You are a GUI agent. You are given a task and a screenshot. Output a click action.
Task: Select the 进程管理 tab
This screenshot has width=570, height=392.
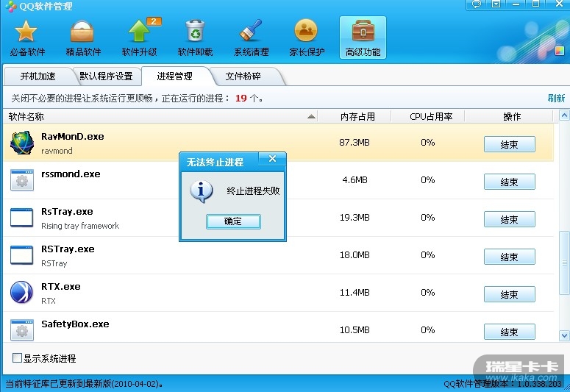click(x=174, y=76)
